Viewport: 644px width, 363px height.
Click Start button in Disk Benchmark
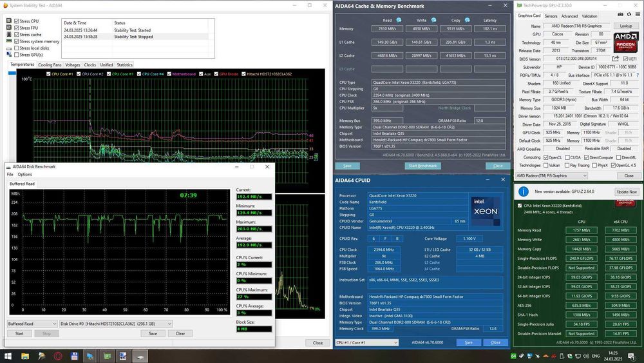click(x=19, y=333)
